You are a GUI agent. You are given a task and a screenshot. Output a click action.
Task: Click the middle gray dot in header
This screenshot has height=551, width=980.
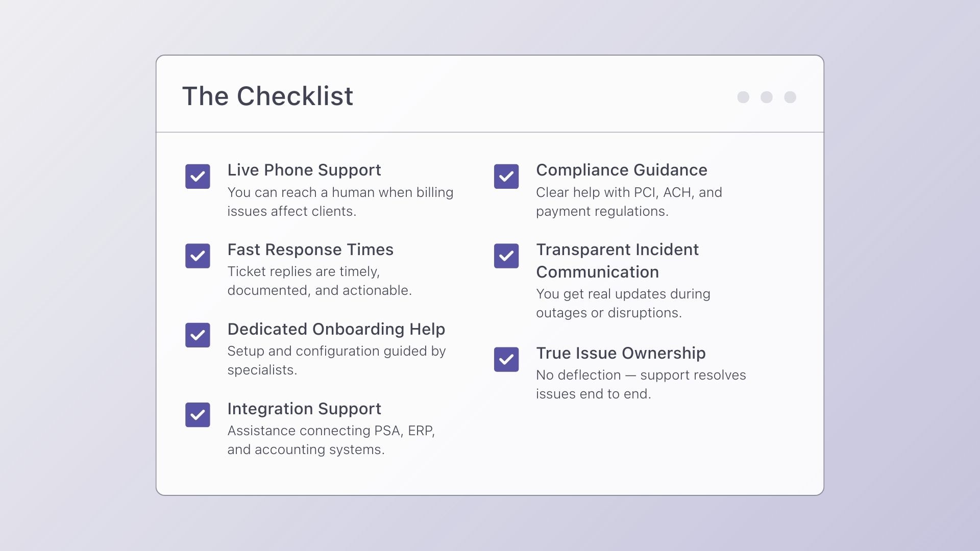(x=767, y=97)
